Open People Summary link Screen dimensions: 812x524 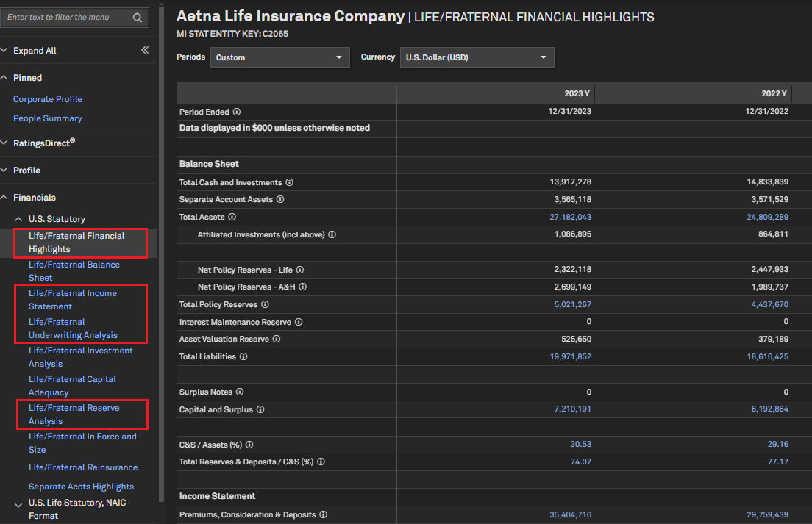(48, 118)
